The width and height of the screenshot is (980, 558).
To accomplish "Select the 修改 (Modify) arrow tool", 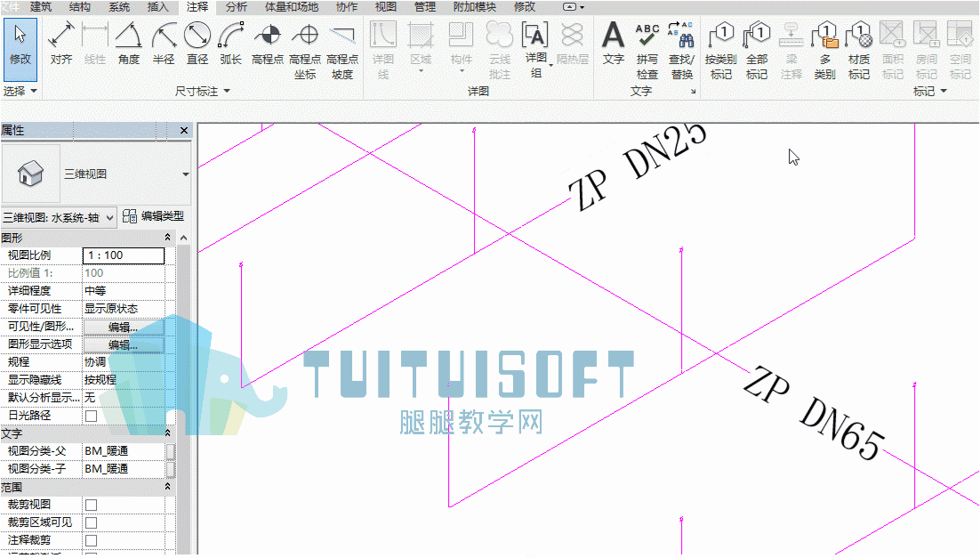I will [x=20, y=49].
